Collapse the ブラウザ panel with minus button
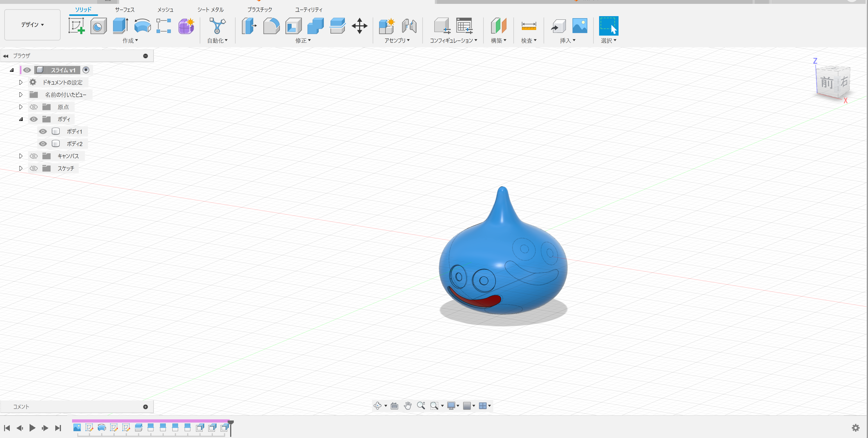This screenshot has width=868, height=438. coord(146,56)
